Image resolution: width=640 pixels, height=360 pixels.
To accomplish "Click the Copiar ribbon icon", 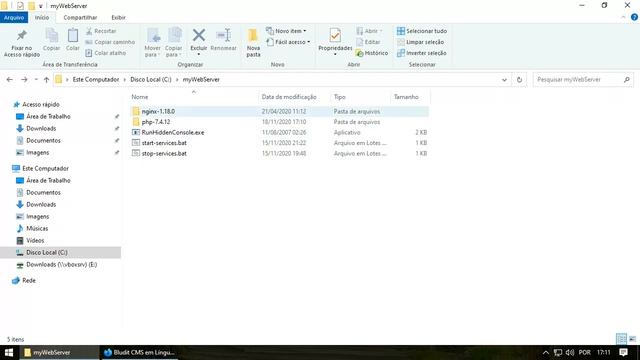I will point(51,40).
